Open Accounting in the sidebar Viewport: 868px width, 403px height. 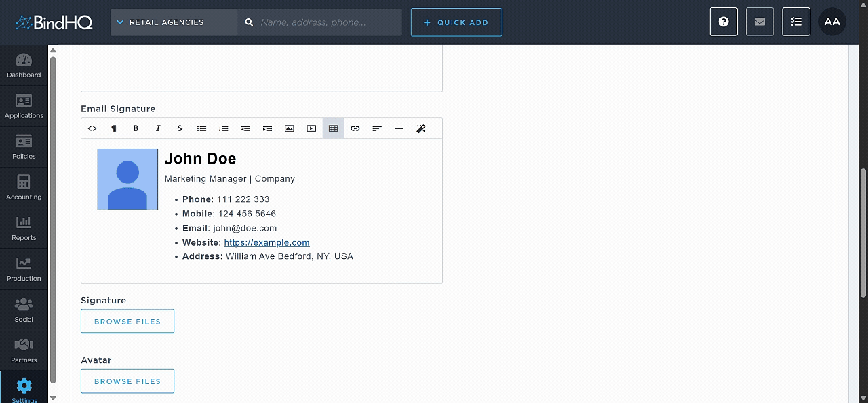pos(24,188)
